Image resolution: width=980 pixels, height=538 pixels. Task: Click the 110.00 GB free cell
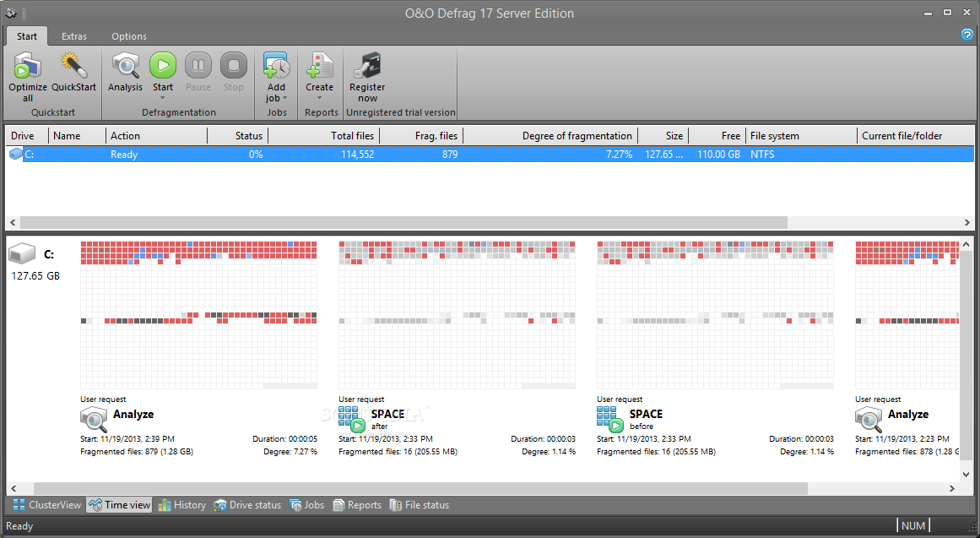(718, 154)
